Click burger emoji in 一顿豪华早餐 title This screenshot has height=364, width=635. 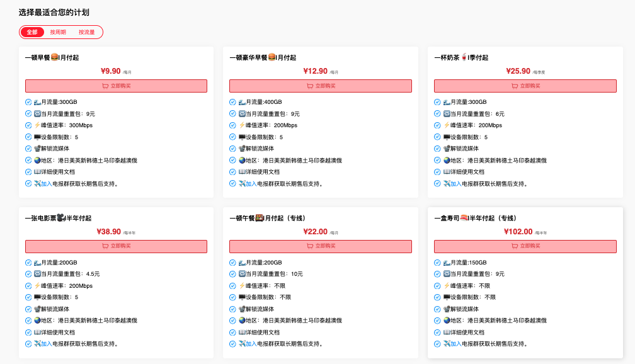point(272,57)
